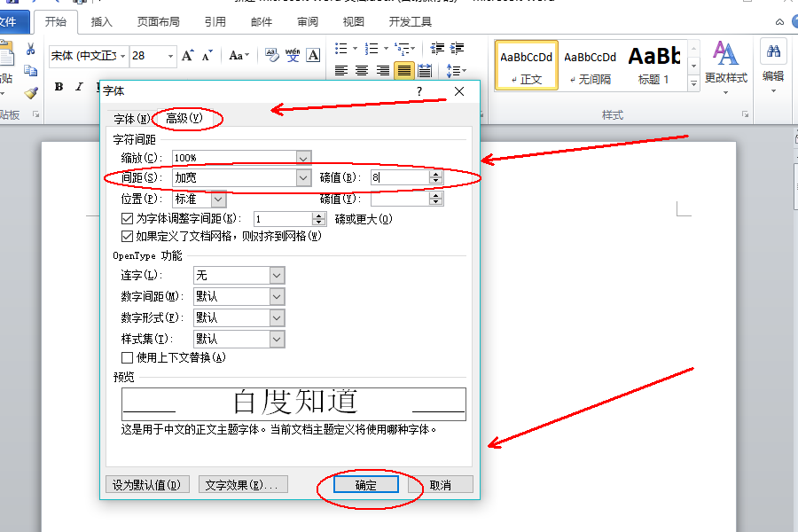Apply 无间隔 style from gallery
Screen dimensions: 798x532
coord(591,66)
